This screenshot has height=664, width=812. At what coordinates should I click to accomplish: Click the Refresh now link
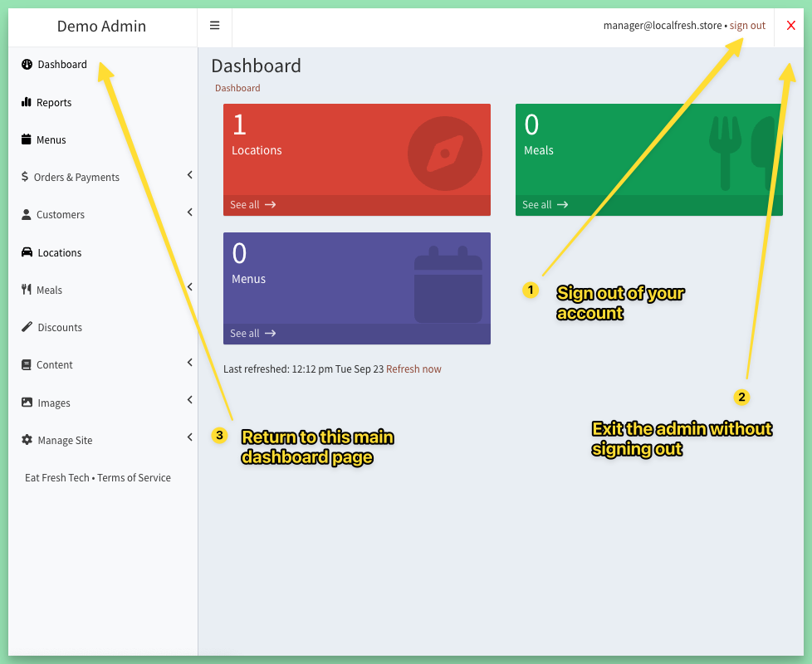(x=413, y=369)
